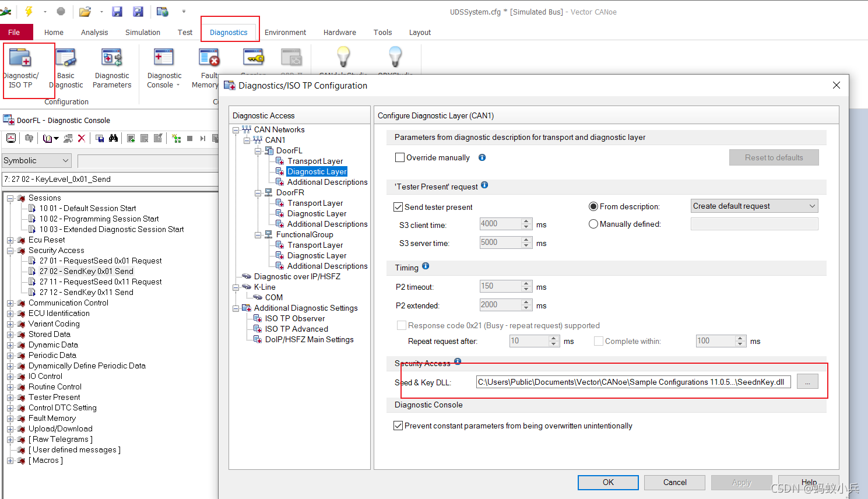Click the browse button for Seed & Key DLL
The image size is (868, 499).
tap(807, 382)
